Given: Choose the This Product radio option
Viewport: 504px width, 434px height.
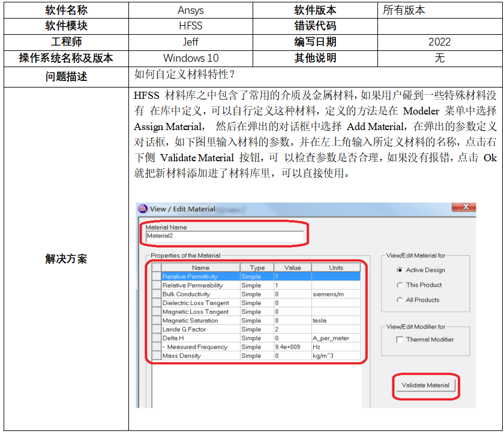Looking at the screenshot, I should pos(400,285).
